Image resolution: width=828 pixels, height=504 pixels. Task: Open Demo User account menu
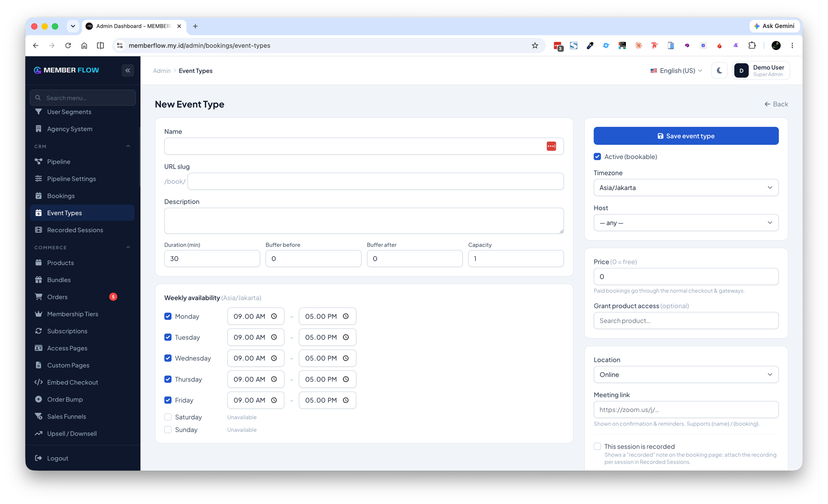pyautogui.click(x=761, y=71)
